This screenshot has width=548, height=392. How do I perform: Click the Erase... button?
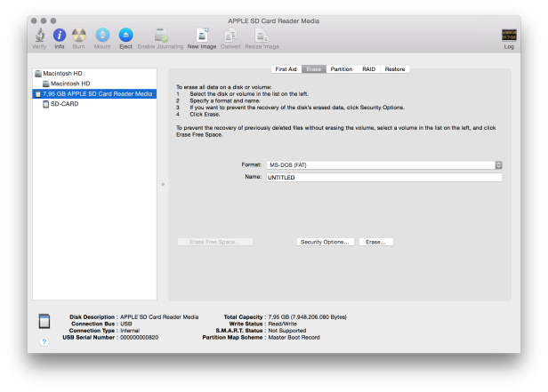click(x=376, y=242)
